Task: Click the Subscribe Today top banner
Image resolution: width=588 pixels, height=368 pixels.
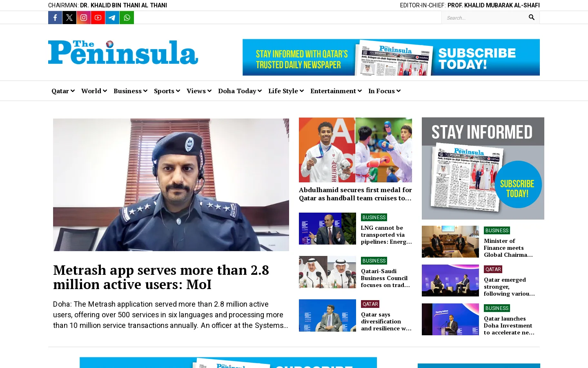Action: pyautogui.click(x=391, y=57)
